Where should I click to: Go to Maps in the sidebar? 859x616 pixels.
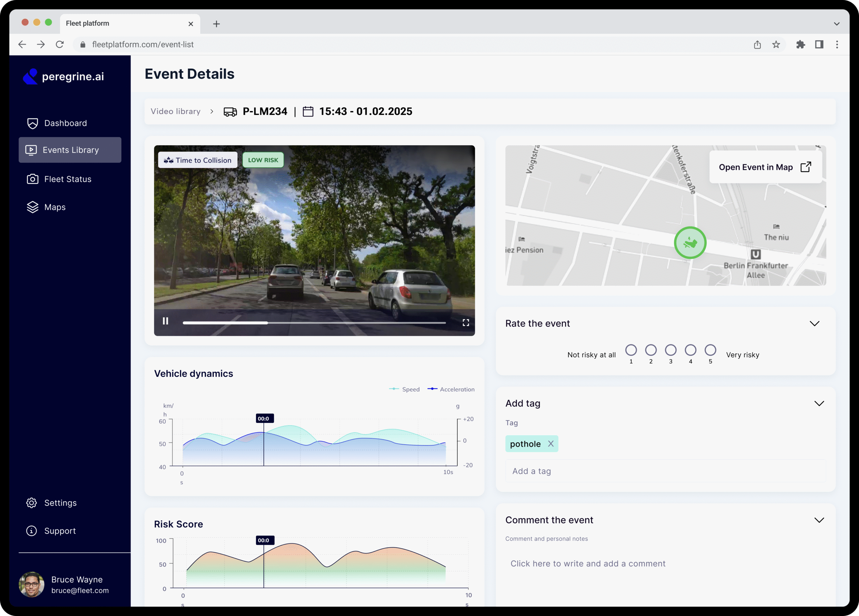pos(55,207)
